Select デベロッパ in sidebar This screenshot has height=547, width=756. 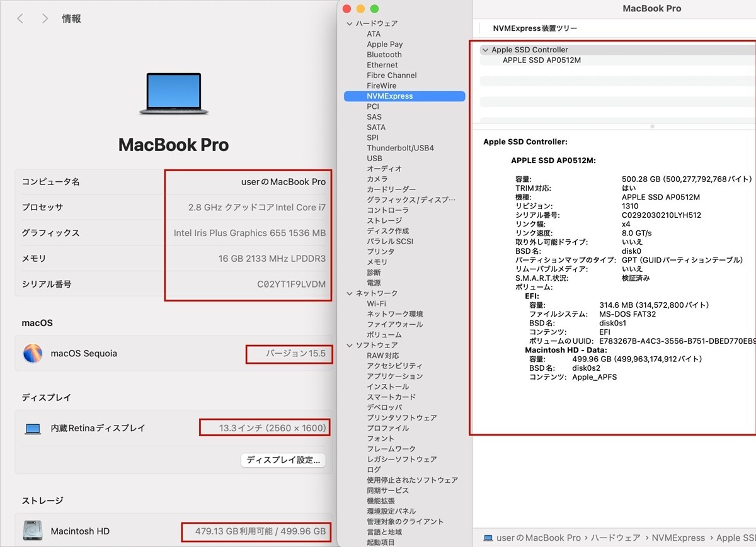tap(384, 407)
